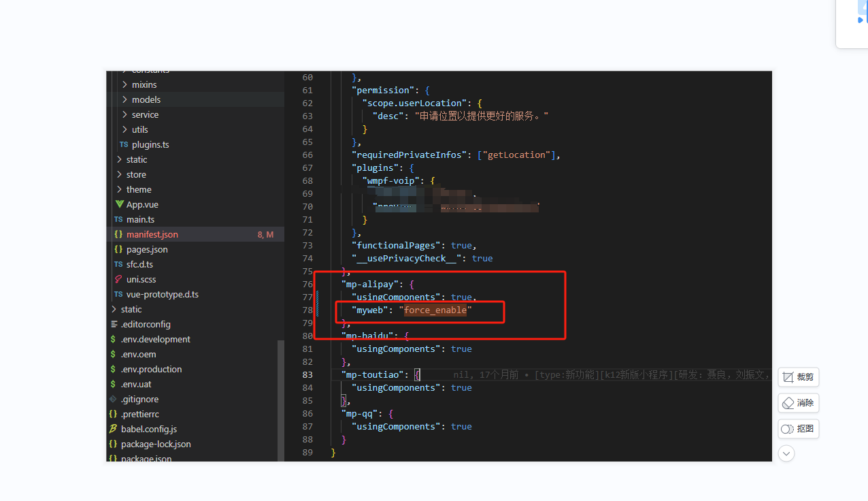Click the "myweb" key on line 78

371,310
